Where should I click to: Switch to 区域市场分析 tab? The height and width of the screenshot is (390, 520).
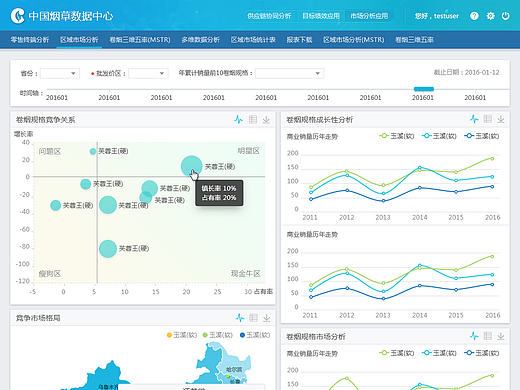tap(79, 40)
